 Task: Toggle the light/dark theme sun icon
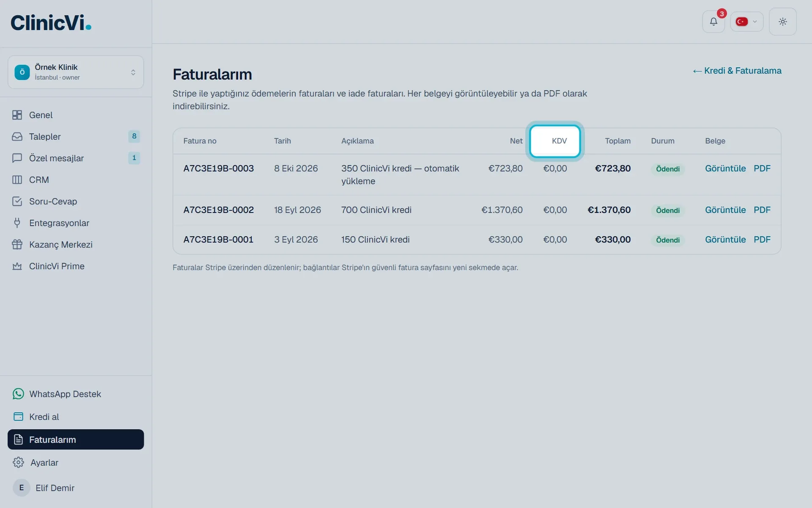point(782,22)
